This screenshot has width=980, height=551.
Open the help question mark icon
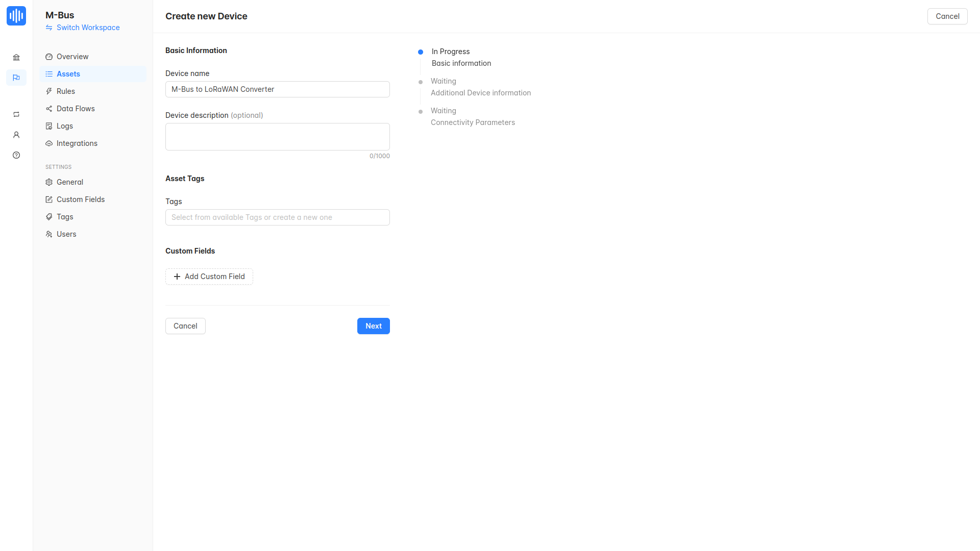point(16,155)
